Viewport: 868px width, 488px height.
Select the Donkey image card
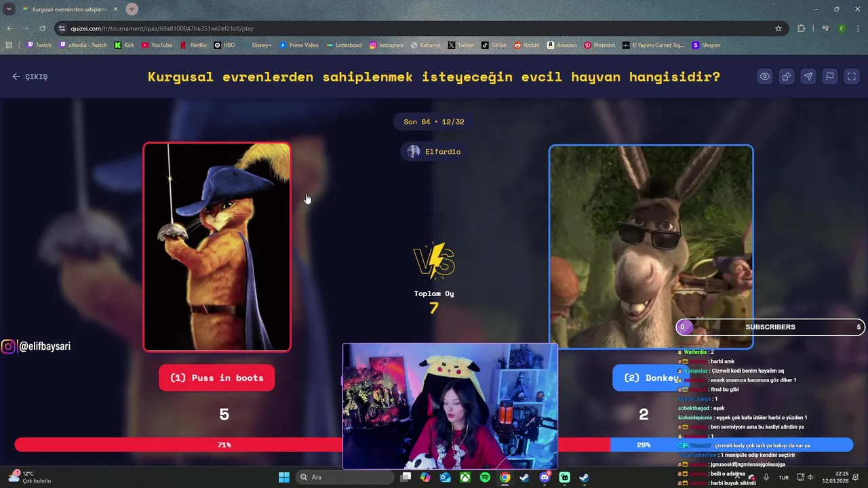[x=651, y=247]
